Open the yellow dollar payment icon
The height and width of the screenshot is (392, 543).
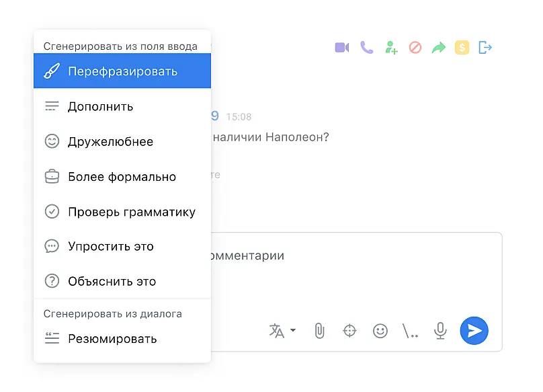click(462, 48)
